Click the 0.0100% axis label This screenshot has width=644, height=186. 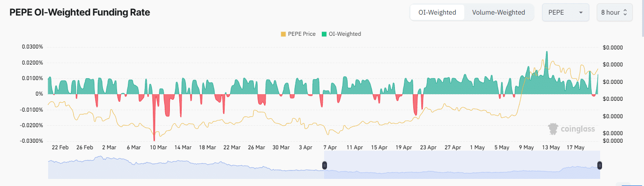[x=33, y=78]
